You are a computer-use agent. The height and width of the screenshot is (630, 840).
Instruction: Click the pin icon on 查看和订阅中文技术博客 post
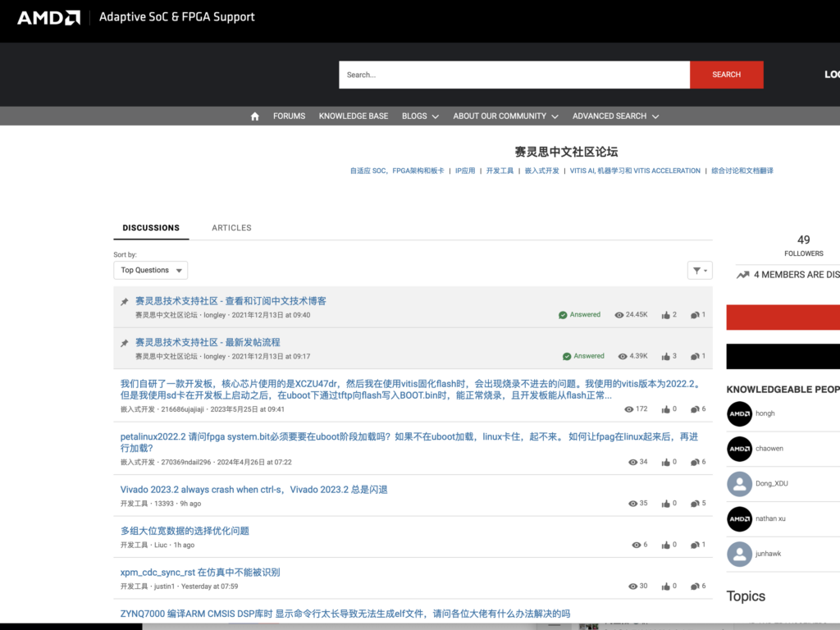125,302
